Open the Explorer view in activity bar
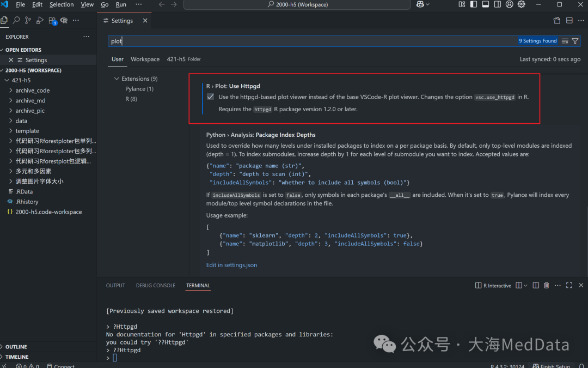The width and height of the screenshot is (588, 368). (x=4, y=20)
